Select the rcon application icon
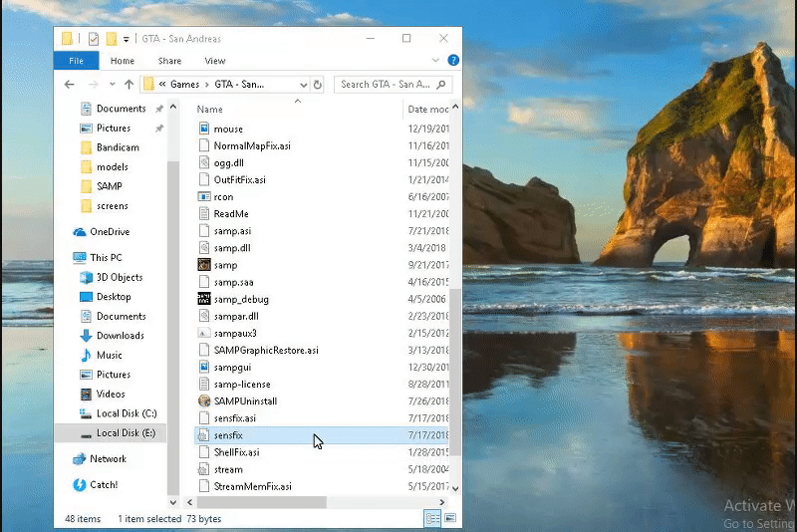This screenshot has width=797, height=532. pos(204,196)
